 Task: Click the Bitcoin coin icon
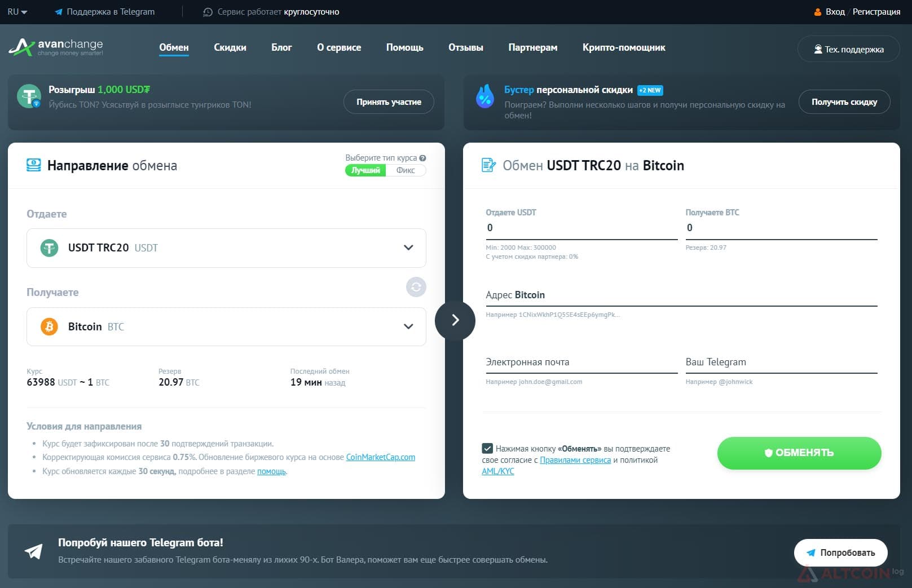pyautogui.click(x=50, y=326)
